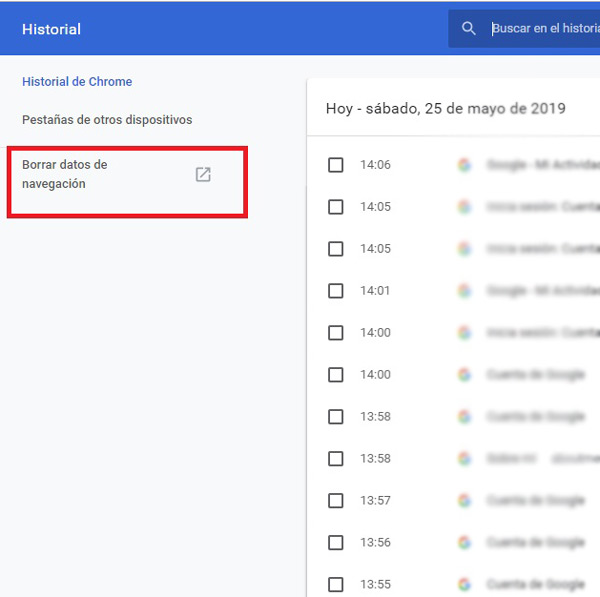The height and width of the screenshot is (597, 600).
Task: Mark the checkbox for the 13:55 entry
Action: point(336,584)
